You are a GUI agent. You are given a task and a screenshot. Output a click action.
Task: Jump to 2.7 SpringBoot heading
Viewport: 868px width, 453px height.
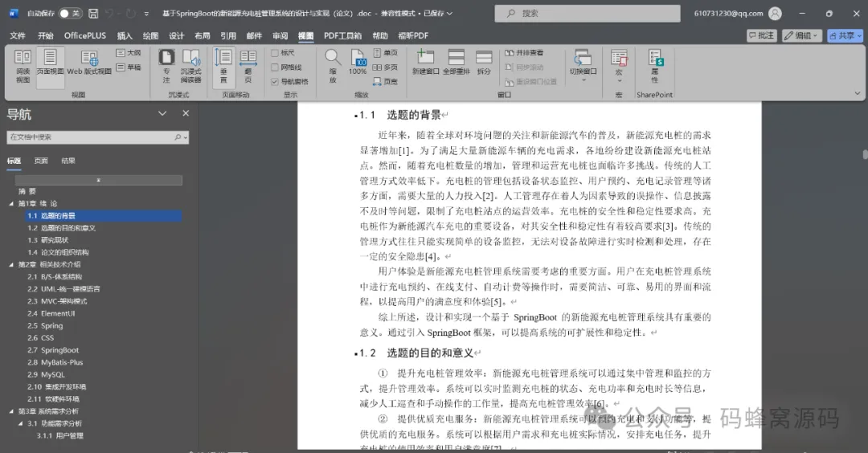(53, 350)
